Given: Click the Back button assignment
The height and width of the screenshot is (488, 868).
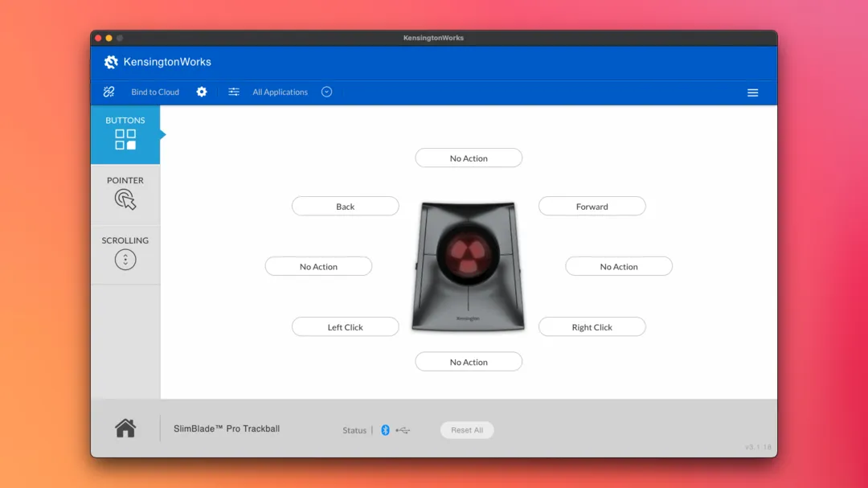Looking at the screenshot, I should pyautogui.click(x=345, y=206).
